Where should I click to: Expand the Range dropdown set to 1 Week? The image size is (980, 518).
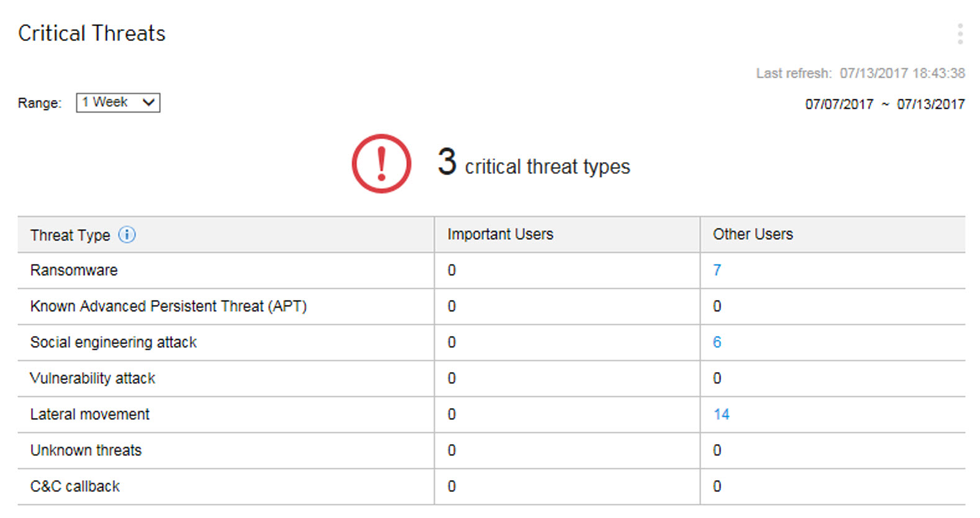click(118, 102)
